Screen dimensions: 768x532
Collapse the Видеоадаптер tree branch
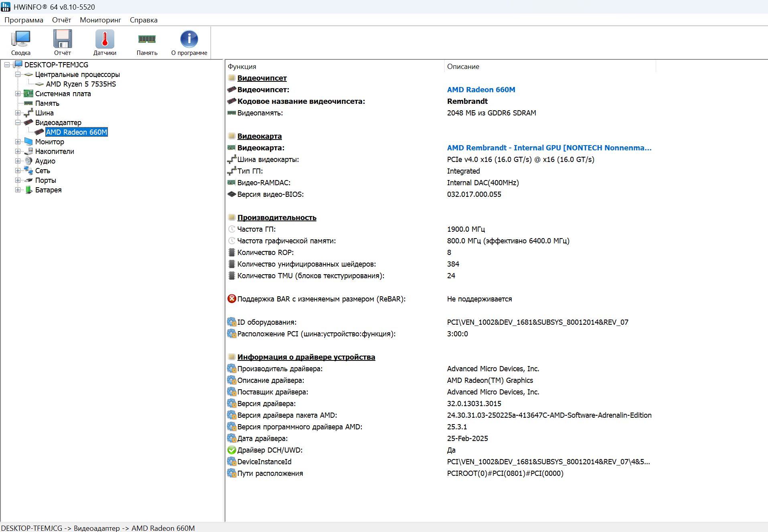point(18,122)
